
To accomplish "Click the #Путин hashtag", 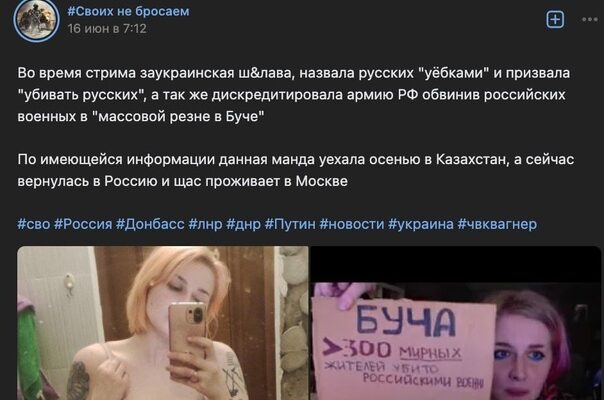I will click(290, 224).
